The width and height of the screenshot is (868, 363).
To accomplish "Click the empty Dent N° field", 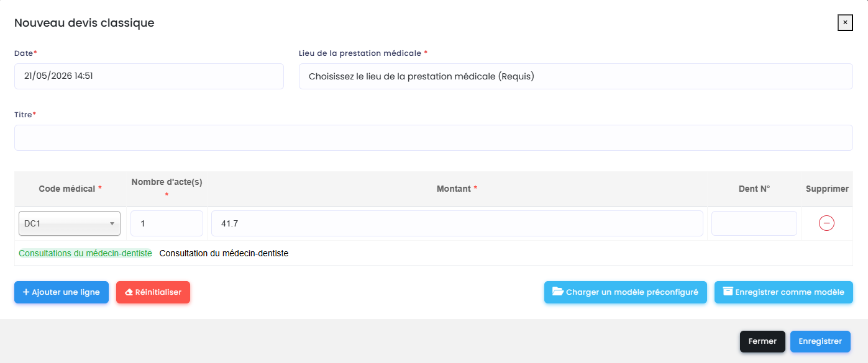I will [x=754, y=223].
